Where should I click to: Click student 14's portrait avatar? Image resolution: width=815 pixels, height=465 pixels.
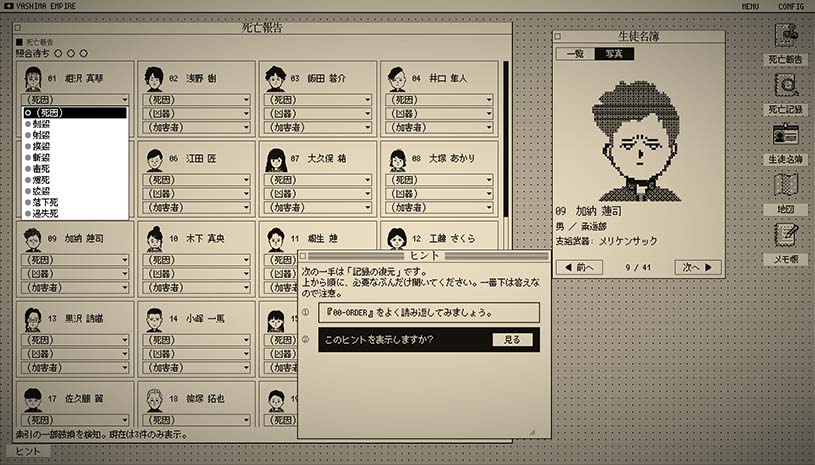coord(154,320)
